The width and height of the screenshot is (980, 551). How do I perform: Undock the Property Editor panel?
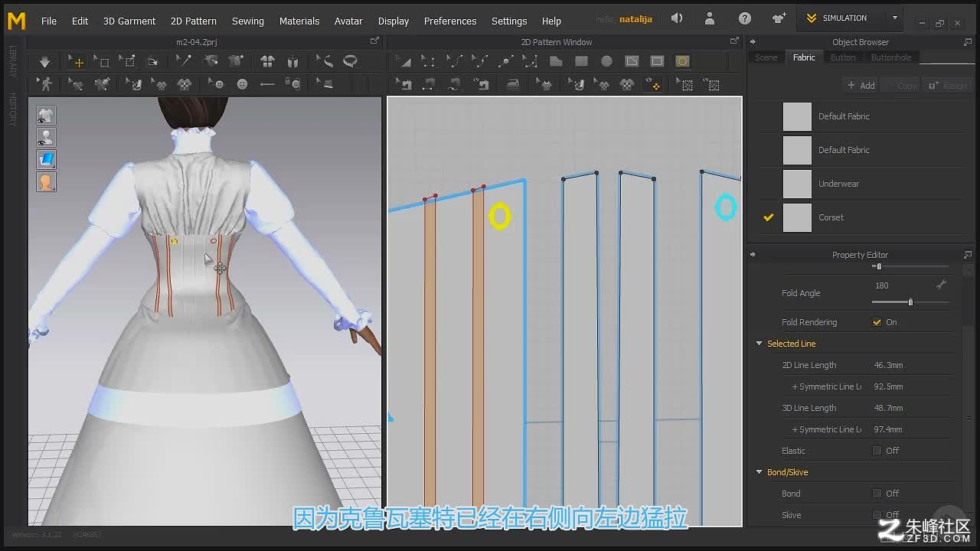point(968,255)
